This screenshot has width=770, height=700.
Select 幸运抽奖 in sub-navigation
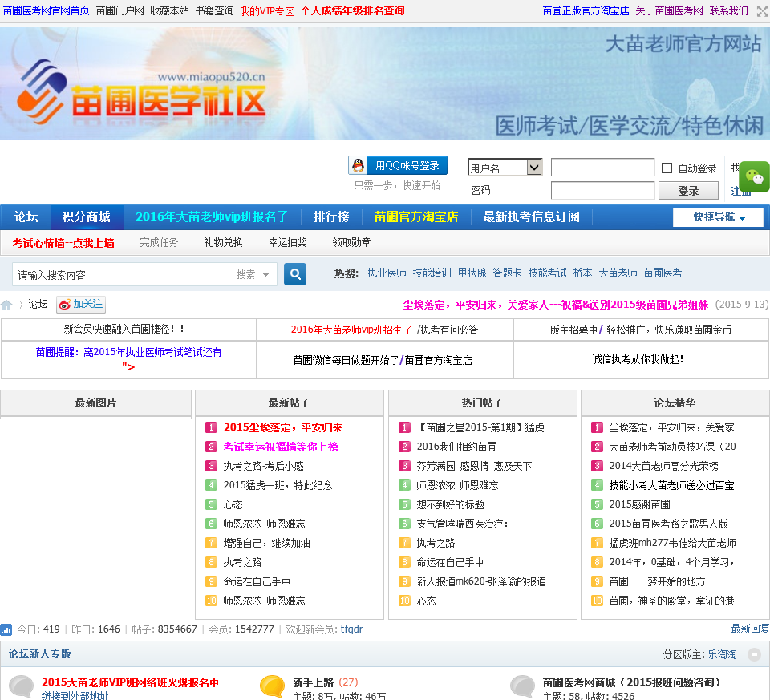287,242
